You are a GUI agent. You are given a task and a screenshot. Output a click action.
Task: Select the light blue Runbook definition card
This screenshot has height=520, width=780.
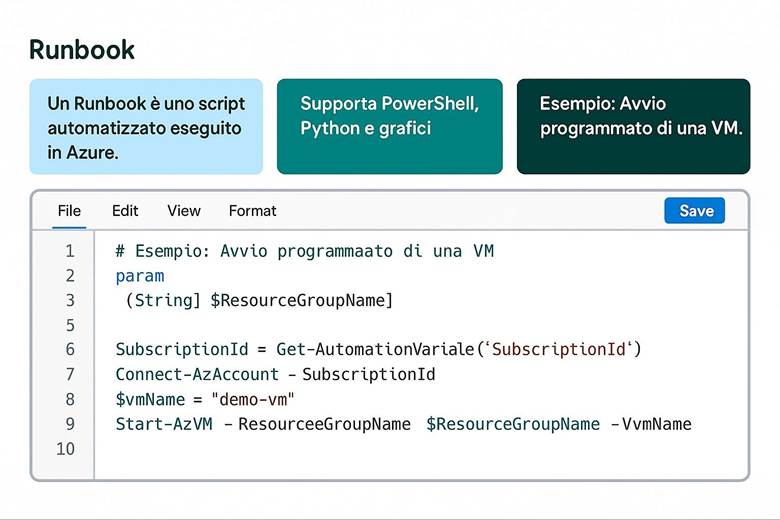tap(146, 127)
